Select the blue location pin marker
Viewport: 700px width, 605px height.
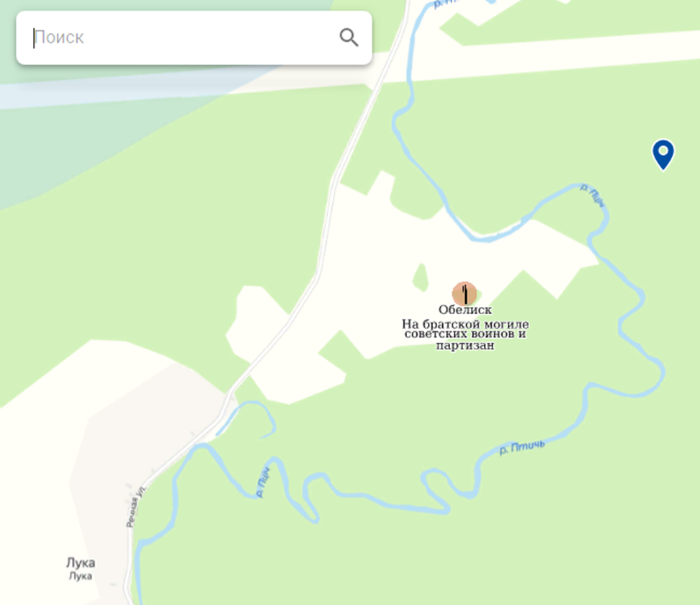click(x=663, y=155)
